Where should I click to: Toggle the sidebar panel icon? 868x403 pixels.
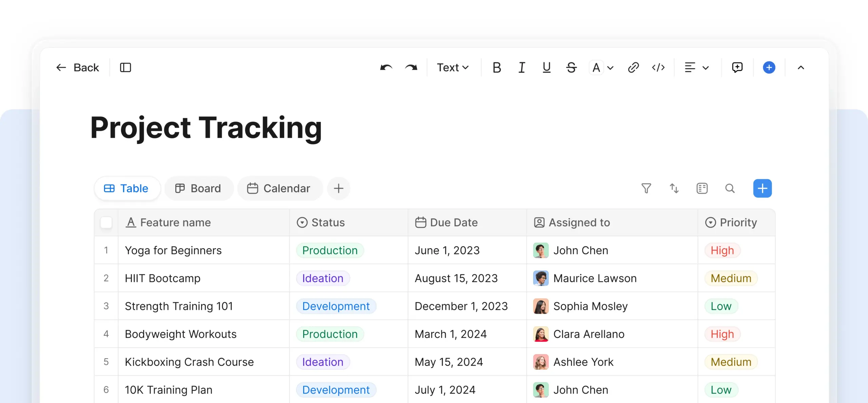tap(125, 67)
